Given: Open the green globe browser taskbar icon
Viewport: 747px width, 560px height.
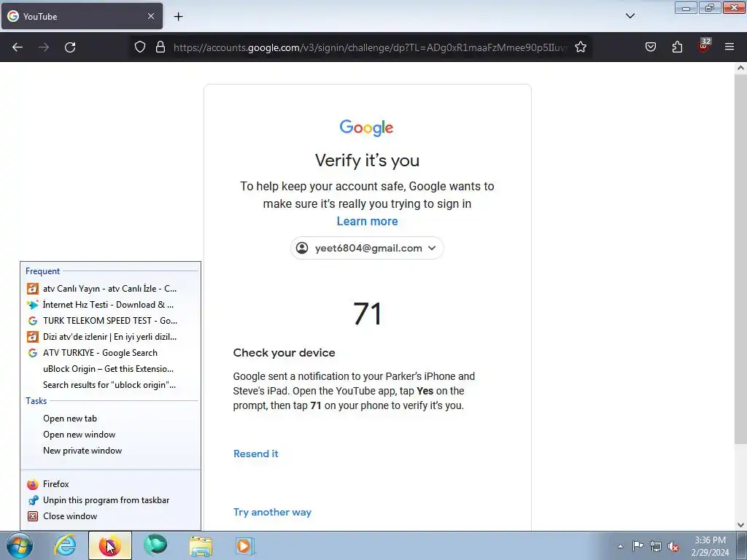Looking at the screenshot, I should pyautogui.click(x=155, y=545).
